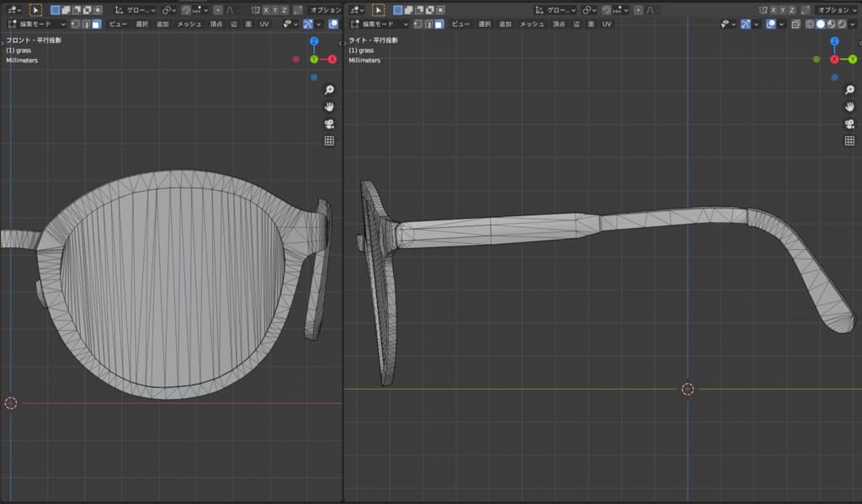
Task: Toggle camera view in the left viewport
Action: [329, 124]
